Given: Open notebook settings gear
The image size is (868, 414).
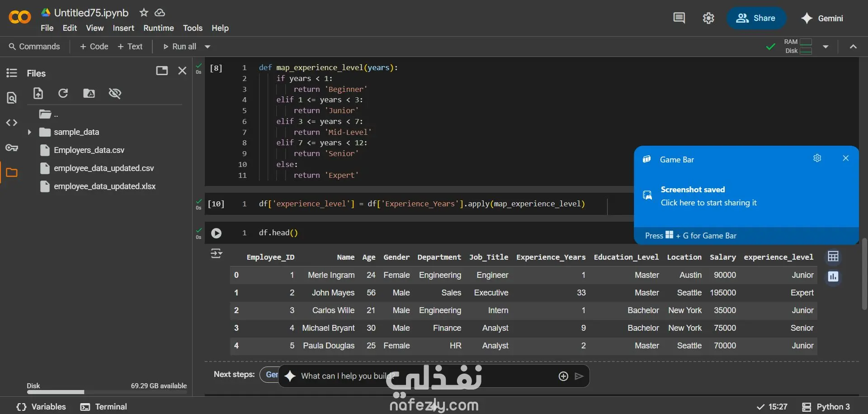Looking at the screenshot, I should 708,18.
